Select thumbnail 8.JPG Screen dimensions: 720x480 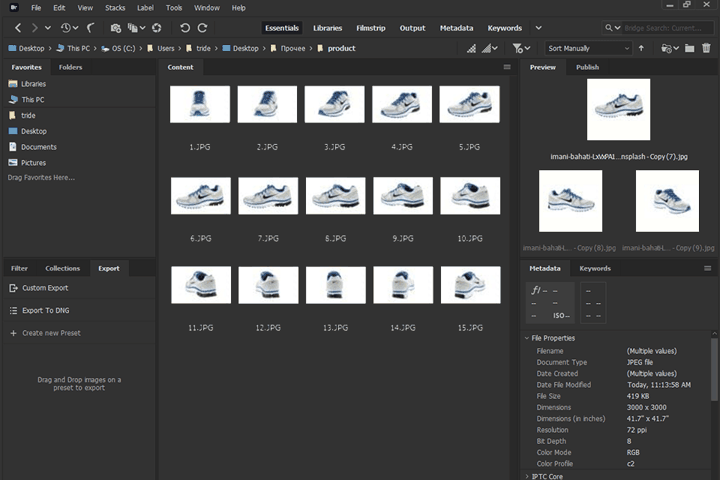pyautogui.click(x=336, y=196)
